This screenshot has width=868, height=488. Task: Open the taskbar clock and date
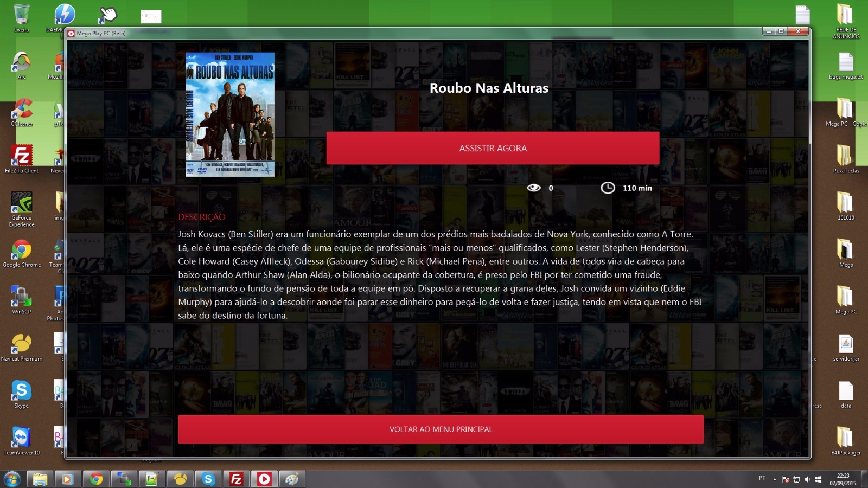point(843,479)
